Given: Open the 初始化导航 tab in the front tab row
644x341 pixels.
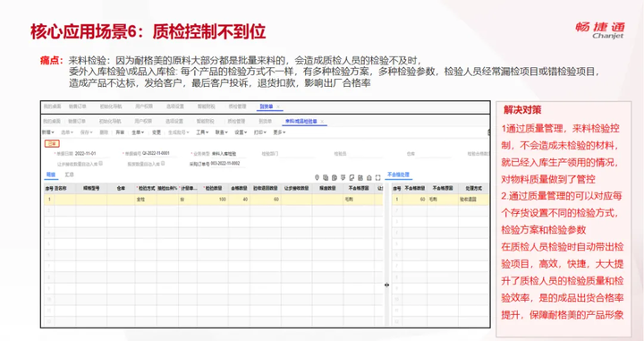Looking at the screenshot, I should click(110, 121).
